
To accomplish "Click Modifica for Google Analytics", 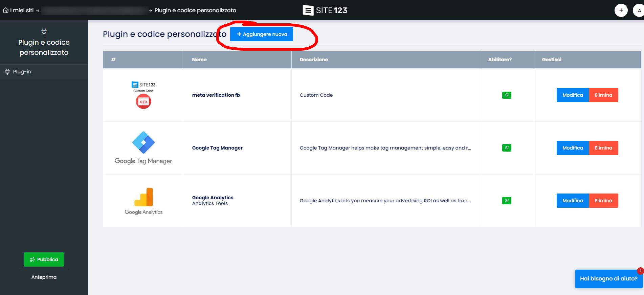I will [x=573, y=201].
